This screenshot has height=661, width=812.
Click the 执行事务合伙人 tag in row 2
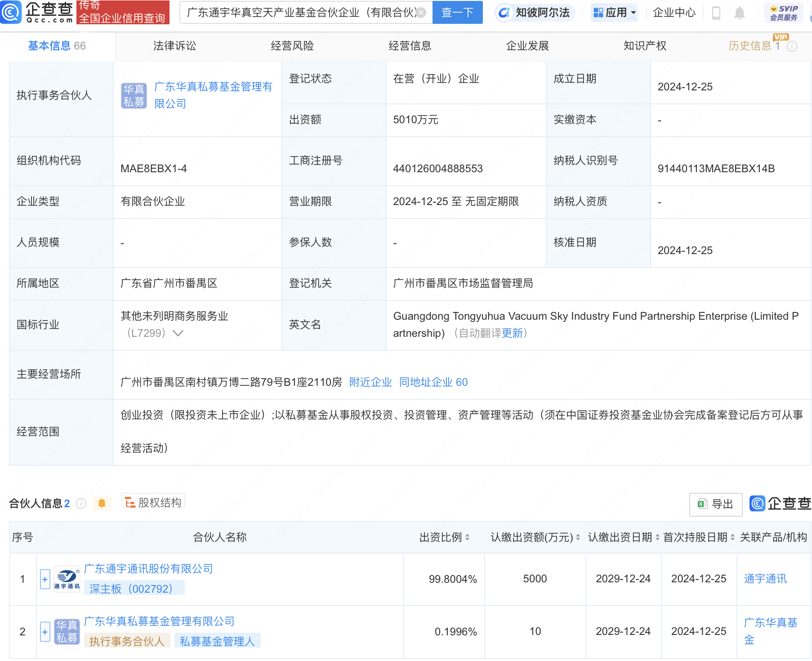127,641
